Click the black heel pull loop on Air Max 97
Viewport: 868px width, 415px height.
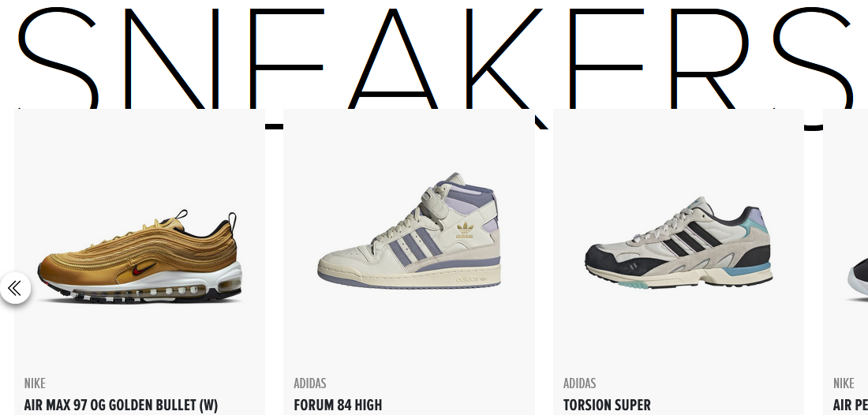(232, 222)
